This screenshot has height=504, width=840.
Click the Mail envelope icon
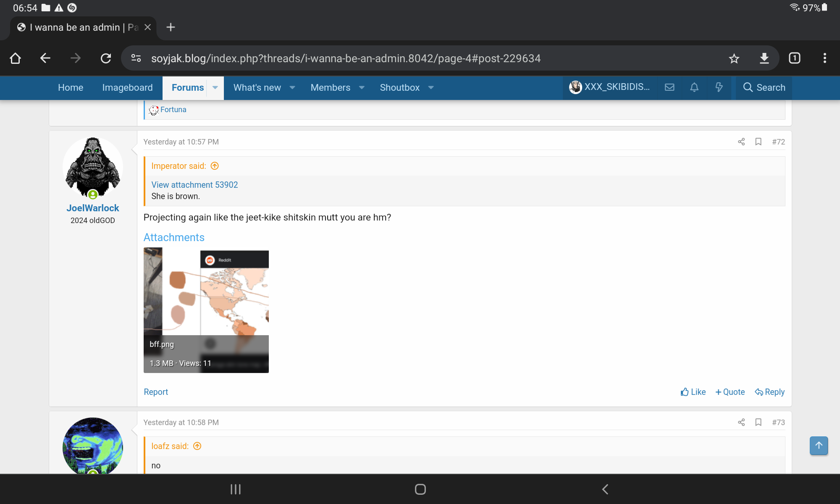click(x=669, y=88)
